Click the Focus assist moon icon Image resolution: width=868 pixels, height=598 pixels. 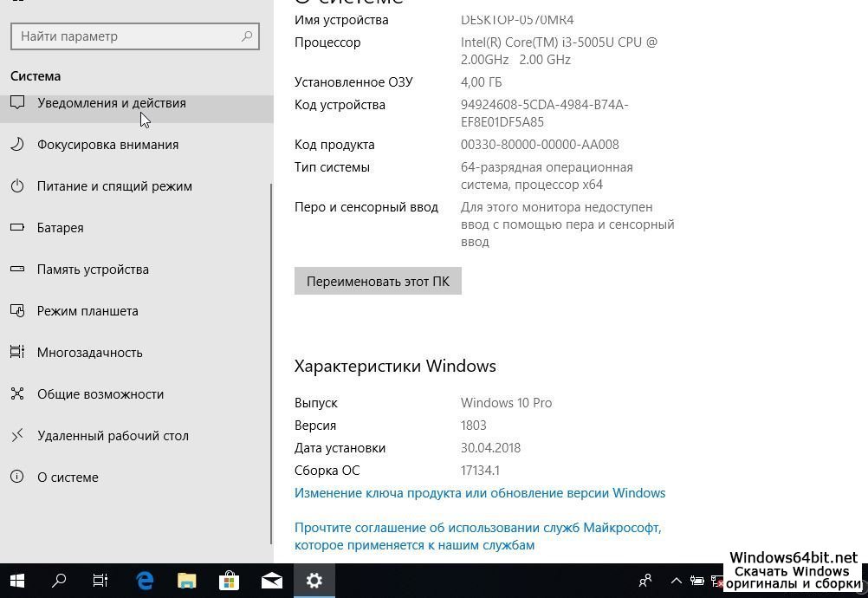[16, 145]
